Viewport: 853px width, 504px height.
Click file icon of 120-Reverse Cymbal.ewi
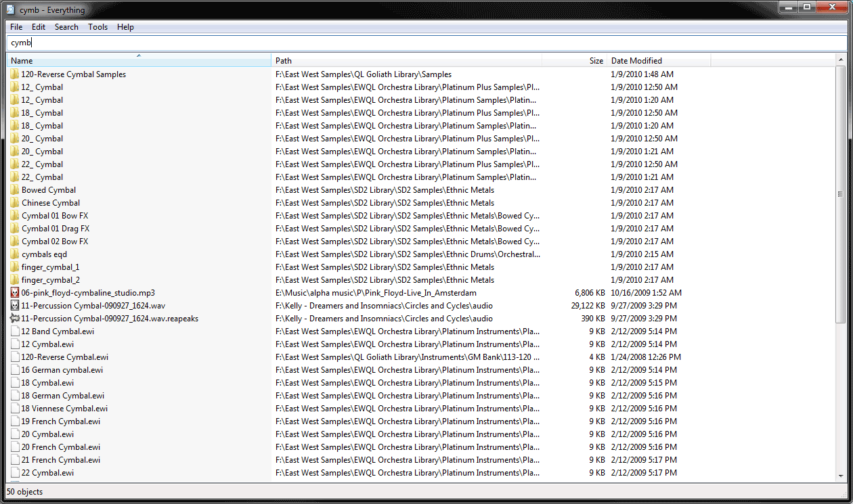(15, 357)
